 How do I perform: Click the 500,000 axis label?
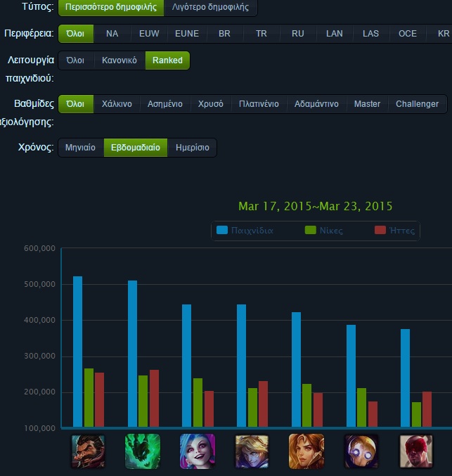coord(40,284)
